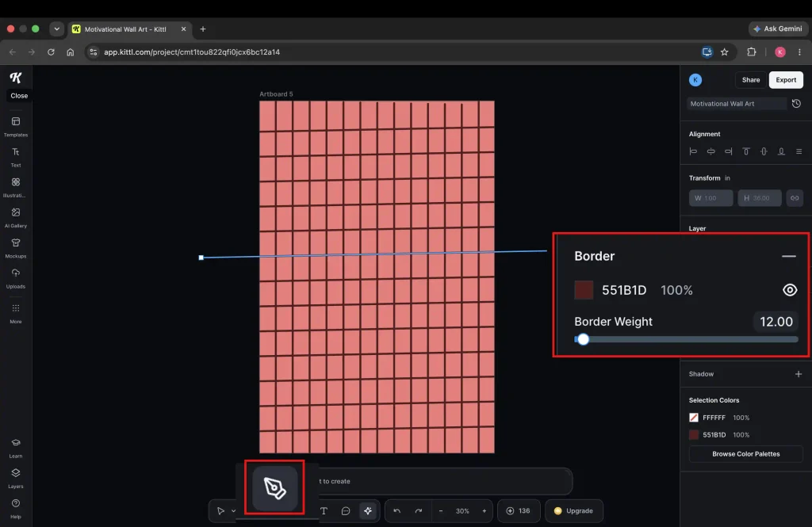Open the browser extensions puzzle icon

point(752,52)
